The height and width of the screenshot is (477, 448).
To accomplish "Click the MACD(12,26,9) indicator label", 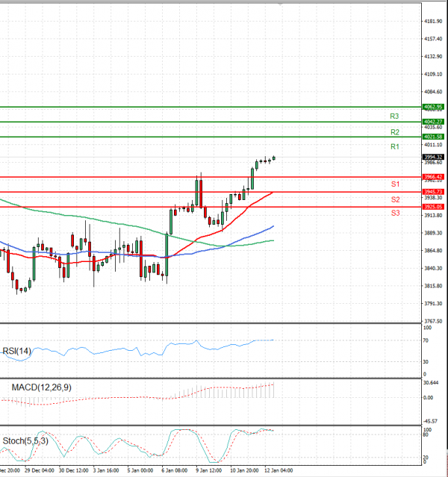I will 41,387.
